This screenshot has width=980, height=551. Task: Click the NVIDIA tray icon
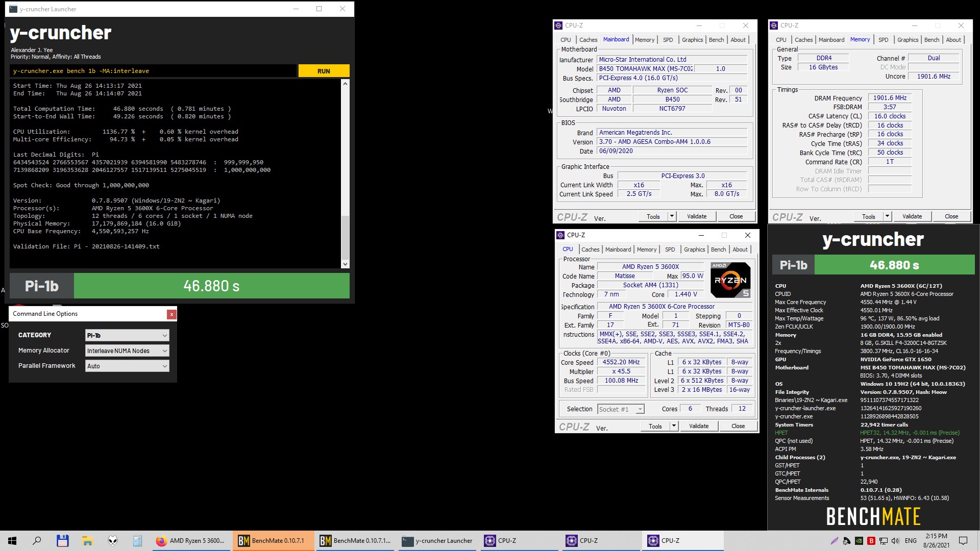[x=859, y=541]
